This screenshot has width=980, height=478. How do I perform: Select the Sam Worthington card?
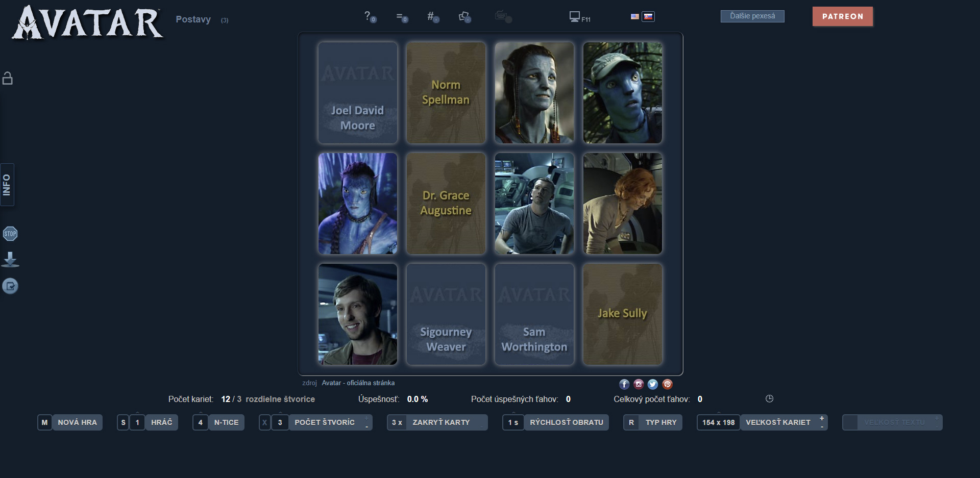(x=534, y=314)
